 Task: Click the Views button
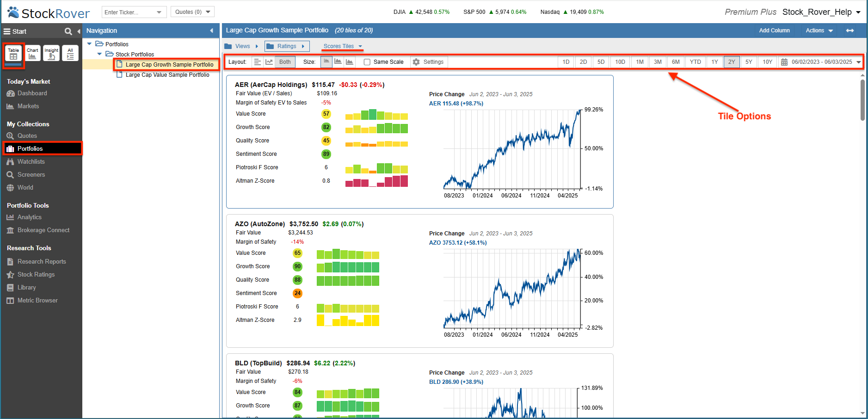[x=242, y=46]
